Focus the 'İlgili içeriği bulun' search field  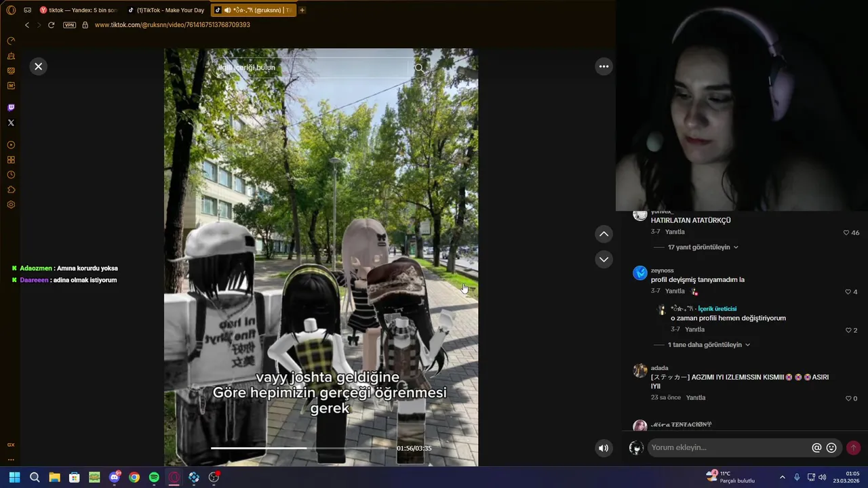pyautogui.click(x=311, y=68)
